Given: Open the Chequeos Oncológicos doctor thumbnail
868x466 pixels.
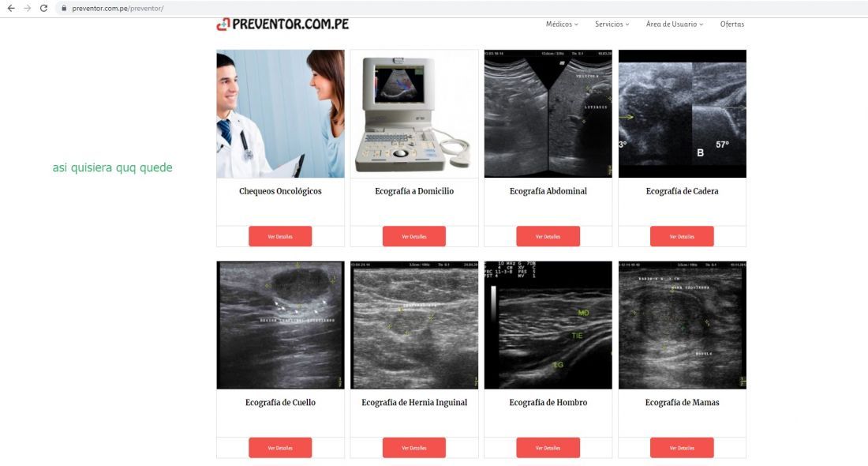Looking at the screenshot, I should coord(280,114).
